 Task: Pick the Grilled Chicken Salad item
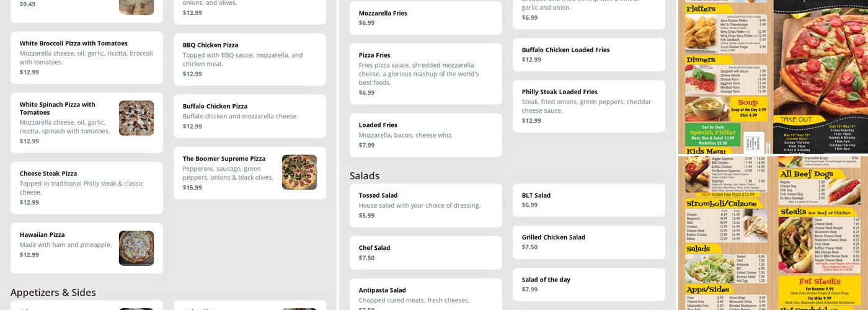[x=588, y=242]
